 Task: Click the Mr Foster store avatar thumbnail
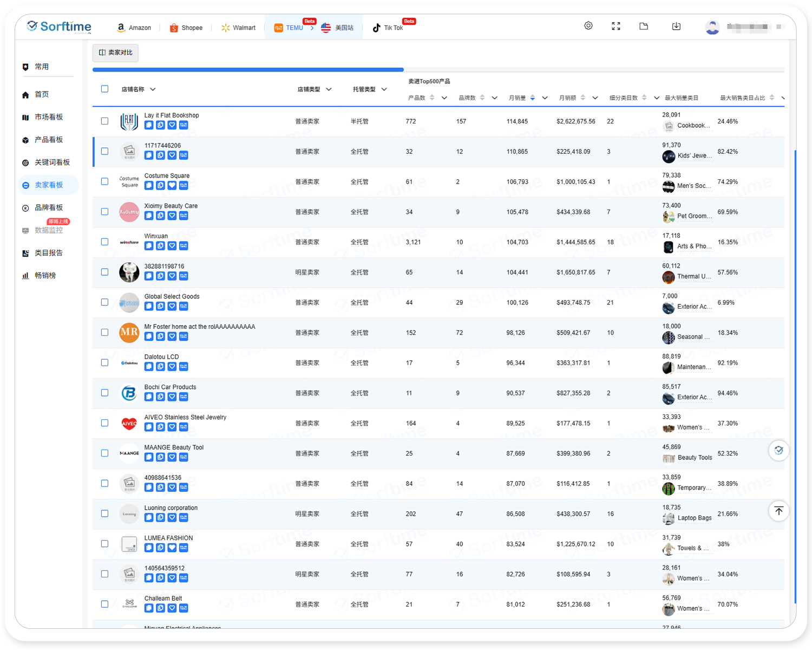click(x=129, y=332)
